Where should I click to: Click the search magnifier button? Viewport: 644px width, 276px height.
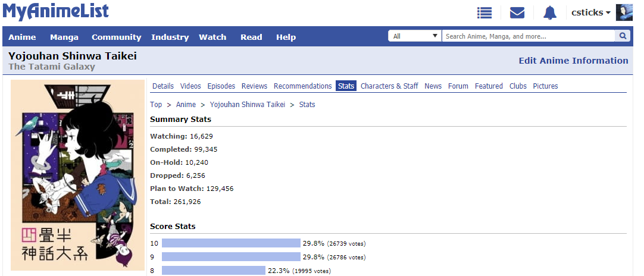click(623, 36)
